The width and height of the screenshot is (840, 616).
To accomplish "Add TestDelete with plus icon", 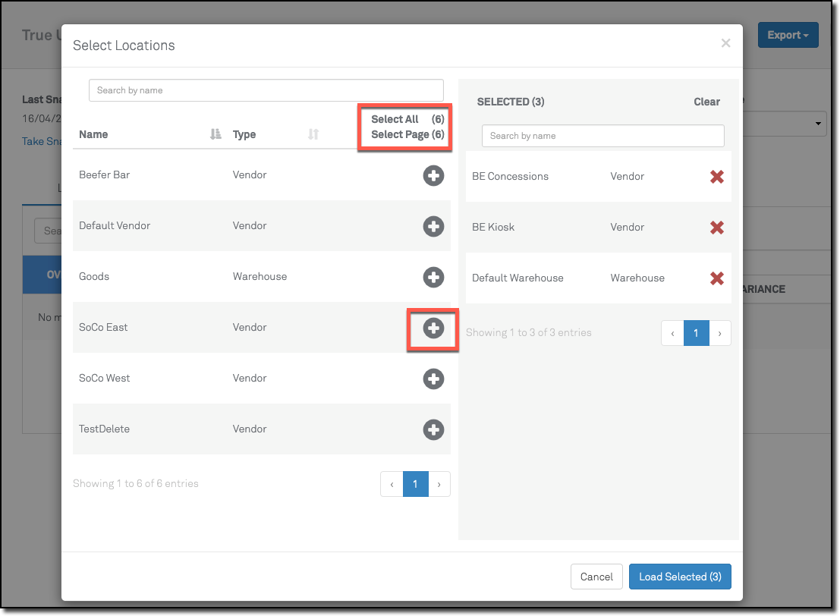I will coord(433,429).
